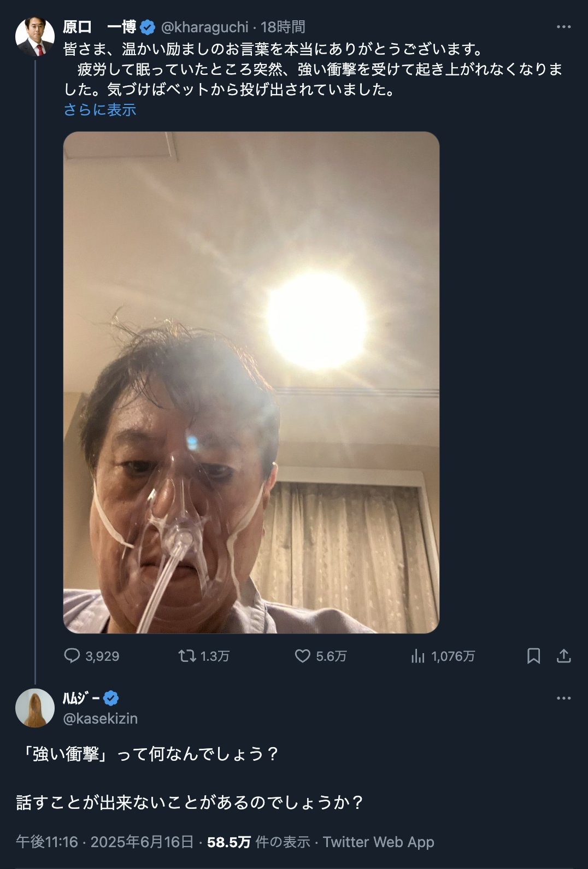Open the 午後11:16 · 2025年6月16日 timestamp
588x869 pixels.
click(105, 842)
